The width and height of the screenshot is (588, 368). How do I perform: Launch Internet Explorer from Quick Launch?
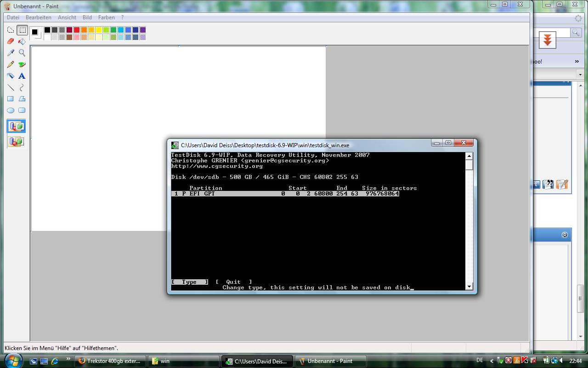(x=55, y=361)
